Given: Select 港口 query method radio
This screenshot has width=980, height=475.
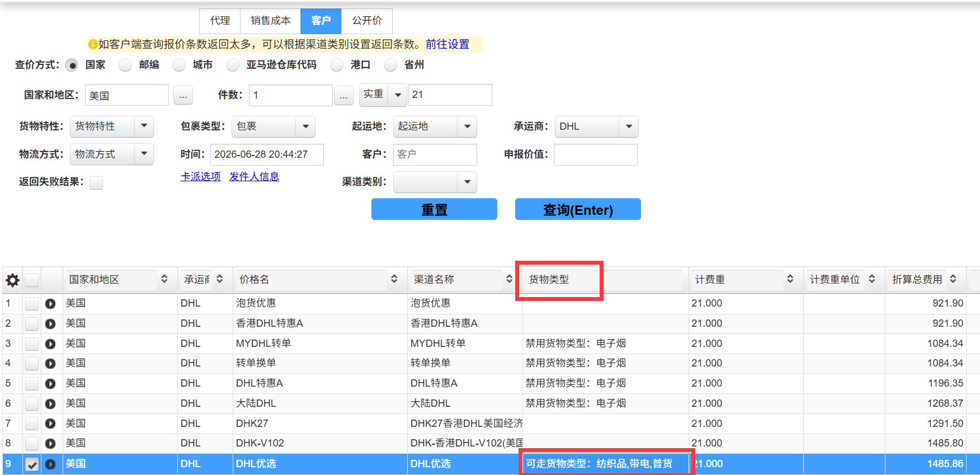Looking at the screenshot, I should 337,65.
